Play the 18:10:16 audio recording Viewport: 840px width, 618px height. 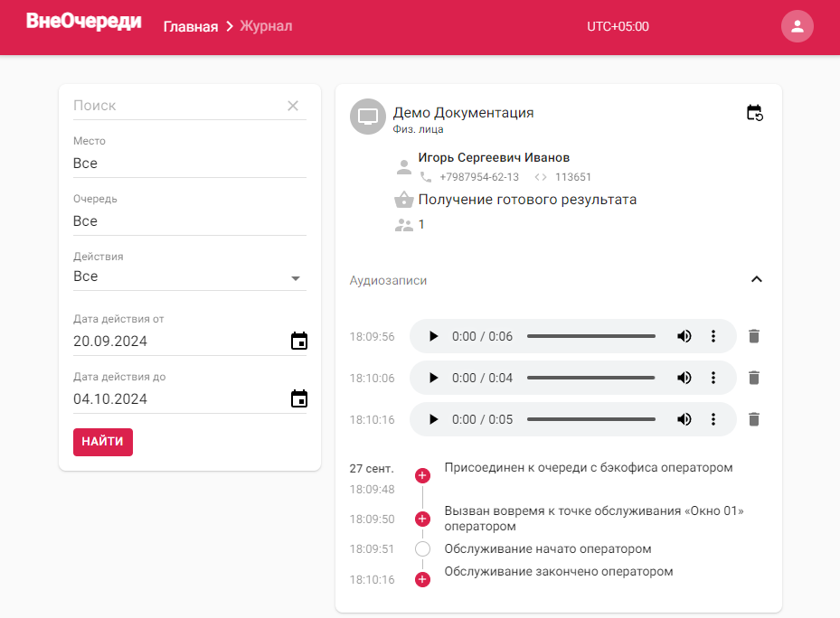[x=433, y=419]
